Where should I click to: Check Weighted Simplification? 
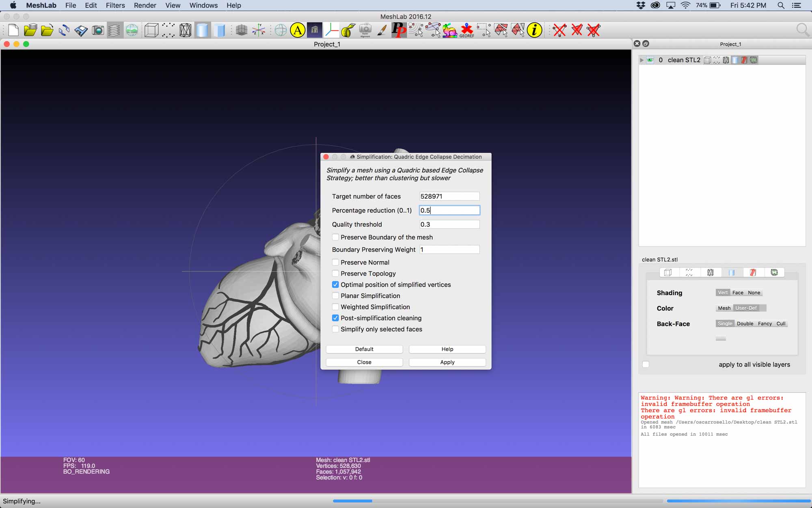[335, 307]
